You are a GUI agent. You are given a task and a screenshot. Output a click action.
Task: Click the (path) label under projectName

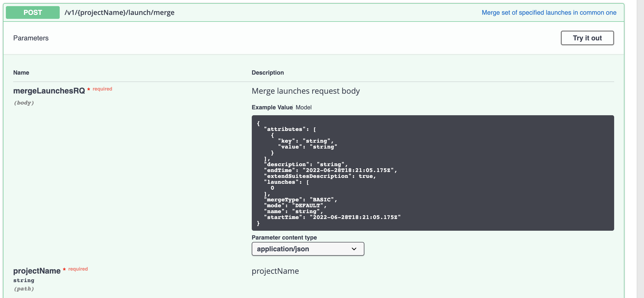point(24,289)
